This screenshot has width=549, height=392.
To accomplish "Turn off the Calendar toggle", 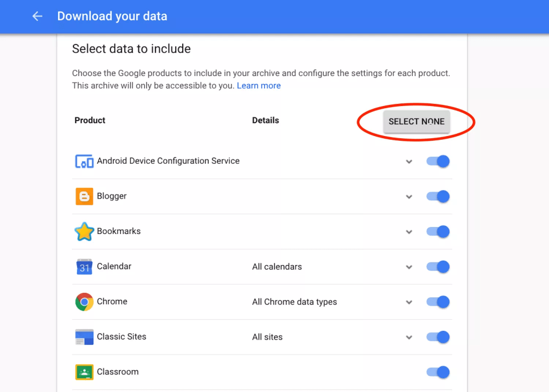I will coord(438,267).
